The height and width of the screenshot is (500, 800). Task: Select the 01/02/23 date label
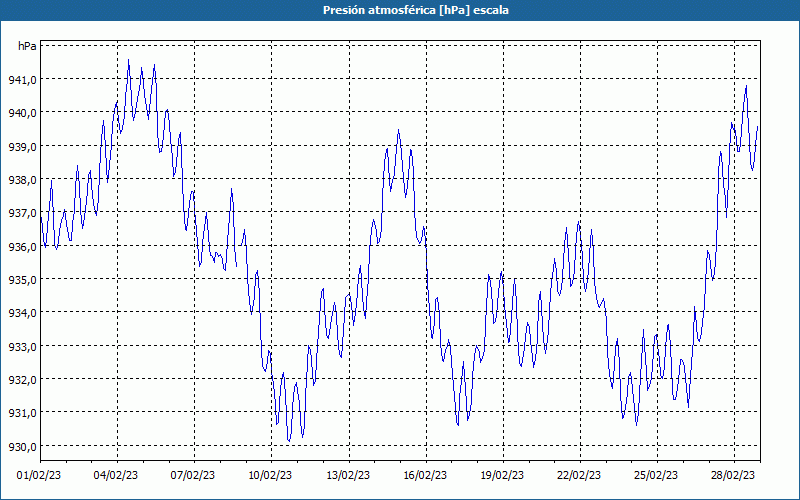click(39, 476)
